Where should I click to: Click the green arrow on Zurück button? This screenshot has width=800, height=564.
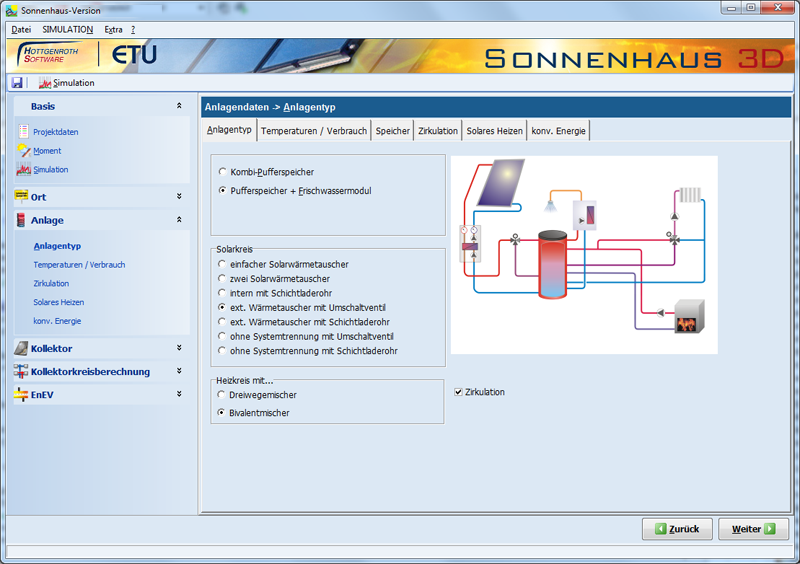coord(660,529)
